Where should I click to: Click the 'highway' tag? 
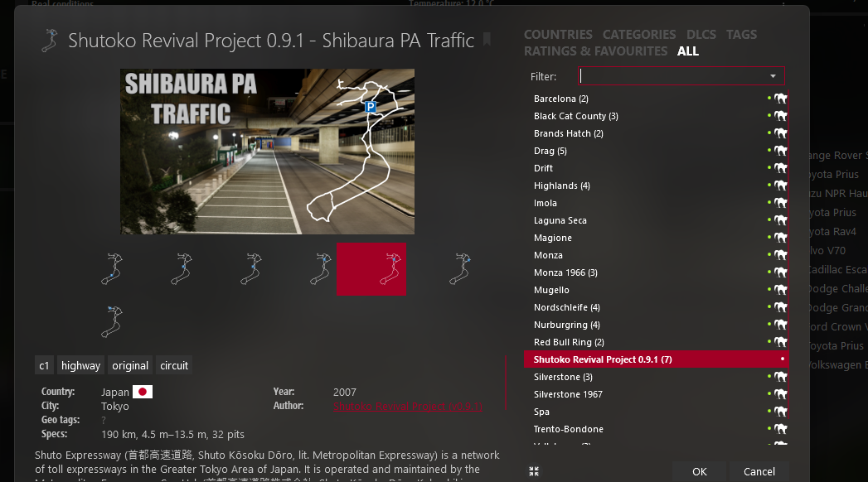click(80, 365)
